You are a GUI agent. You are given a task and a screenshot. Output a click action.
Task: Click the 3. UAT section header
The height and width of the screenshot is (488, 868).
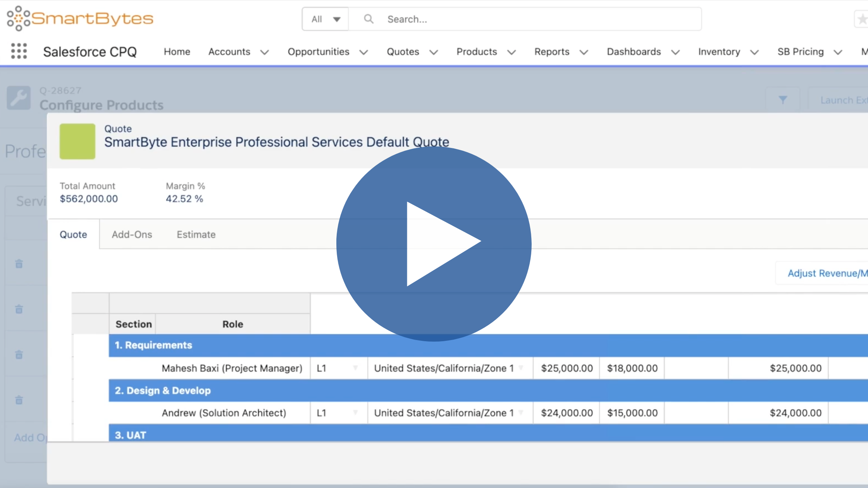[x=488, y=433]
